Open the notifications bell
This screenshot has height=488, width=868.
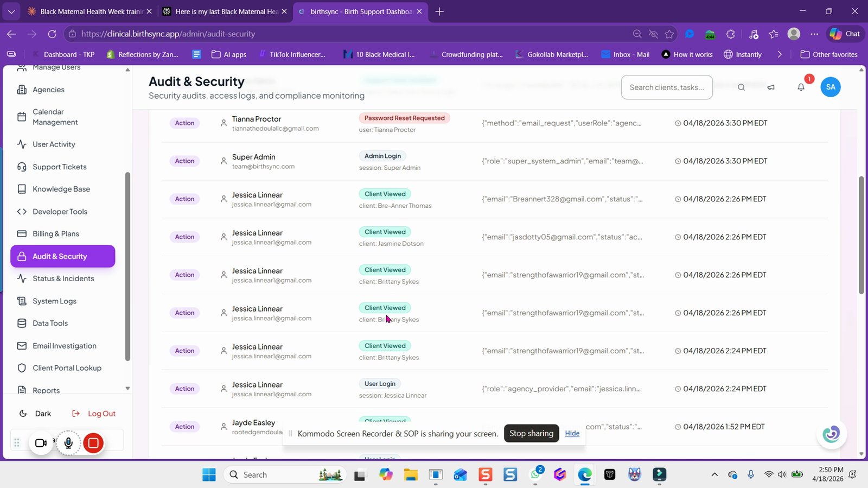coord(801,87)
